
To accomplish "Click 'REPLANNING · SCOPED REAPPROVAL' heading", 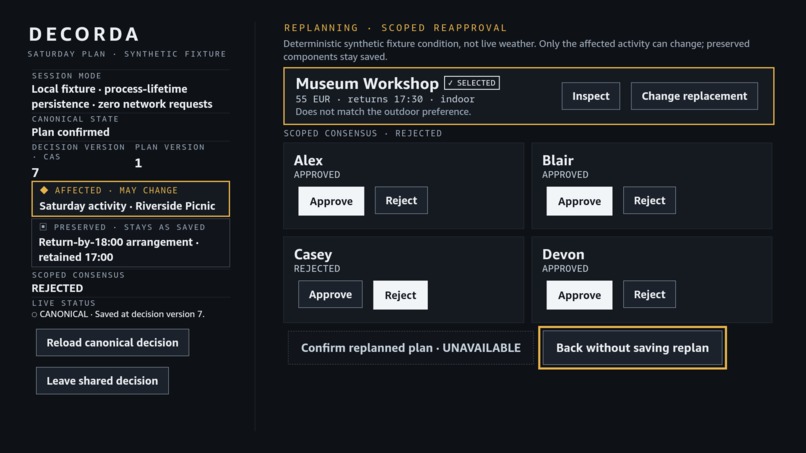I will 395,28.
